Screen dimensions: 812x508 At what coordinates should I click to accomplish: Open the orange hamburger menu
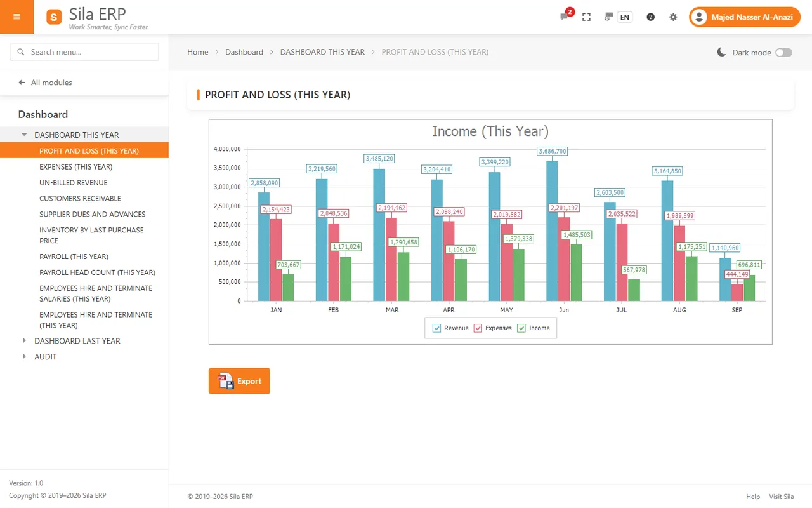[x=16, y=17]
